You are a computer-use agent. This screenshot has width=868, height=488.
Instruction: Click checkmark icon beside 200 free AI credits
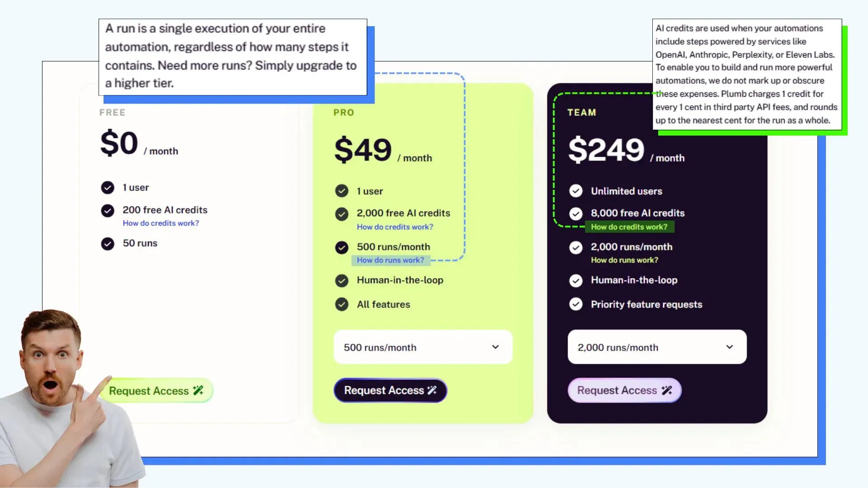[108, 211]
